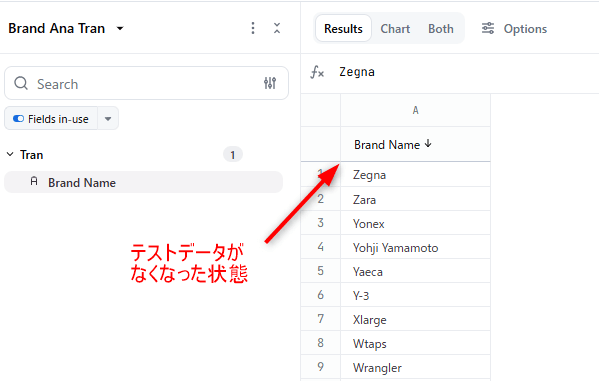
Task: Open the three-dot more options menu
Action: click(253, 28)
